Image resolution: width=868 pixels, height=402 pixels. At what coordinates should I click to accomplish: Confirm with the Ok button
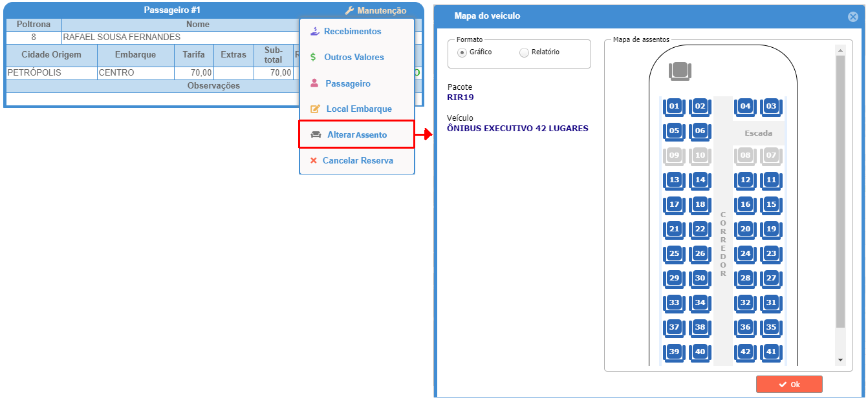point(789,385)
